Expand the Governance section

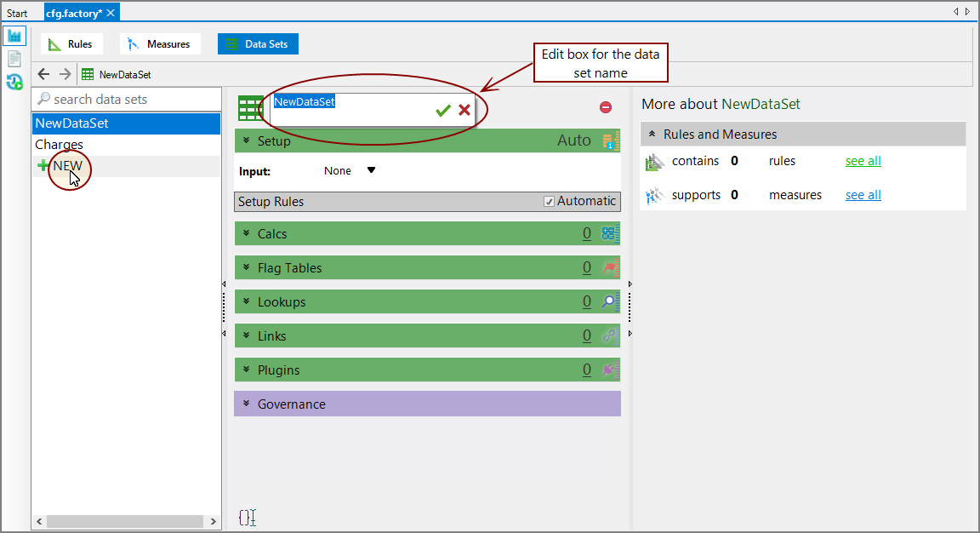coord(247,404)
